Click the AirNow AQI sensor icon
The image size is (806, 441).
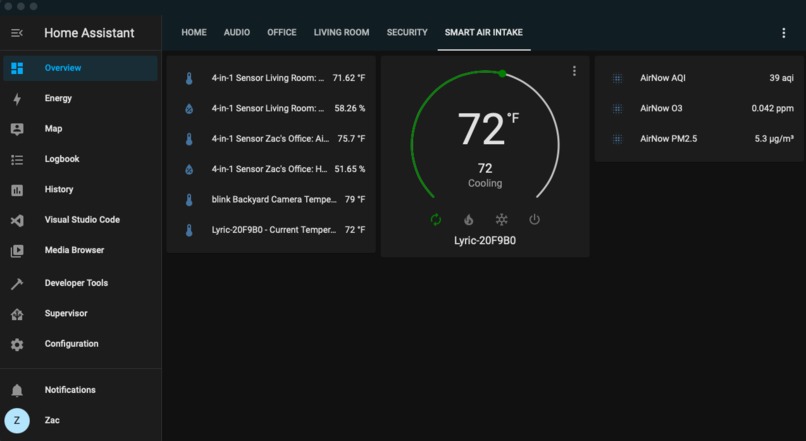coord(617,78)
